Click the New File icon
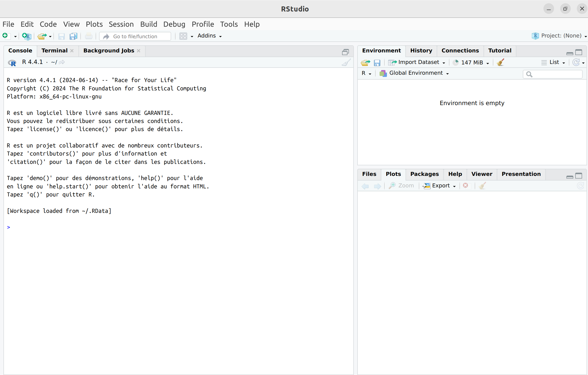The width and height of the screenshot is (588, 375). pyautogui.click(x=6, y=36)
